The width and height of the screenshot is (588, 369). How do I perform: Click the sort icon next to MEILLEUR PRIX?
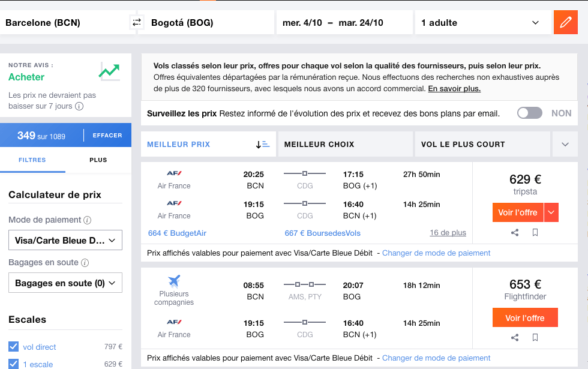click(262, 144)
